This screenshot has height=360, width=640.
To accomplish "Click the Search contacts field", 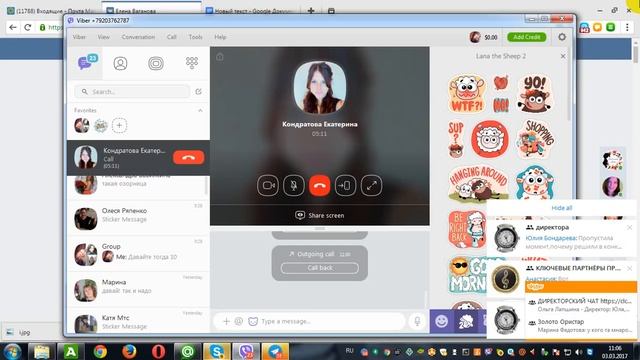I will [132, 92].
